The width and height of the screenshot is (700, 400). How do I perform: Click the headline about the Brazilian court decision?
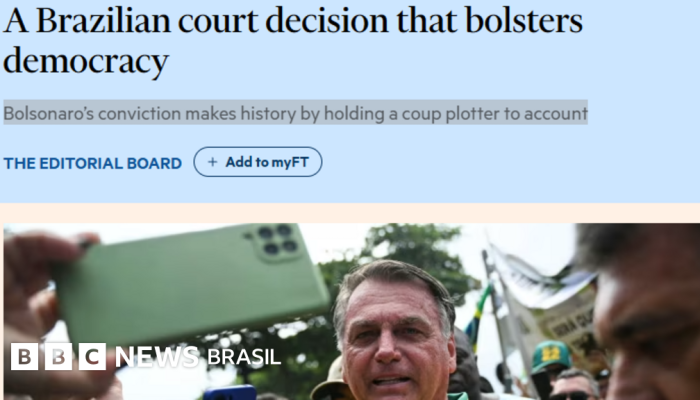tap(292, 41)
